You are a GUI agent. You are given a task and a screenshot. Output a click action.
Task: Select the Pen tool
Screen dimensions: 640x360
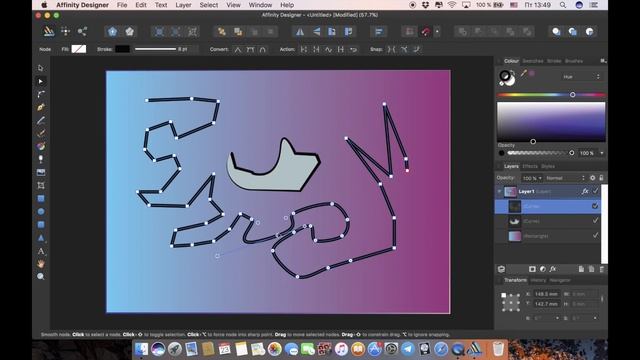(x=40, y=107)
